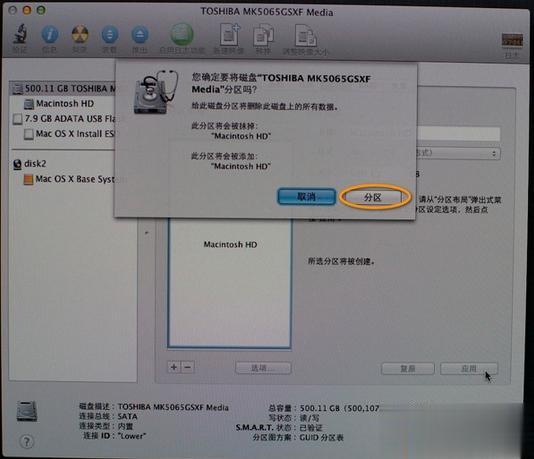
Task: Click the plus add-partition button
Action: pos(174,367)
